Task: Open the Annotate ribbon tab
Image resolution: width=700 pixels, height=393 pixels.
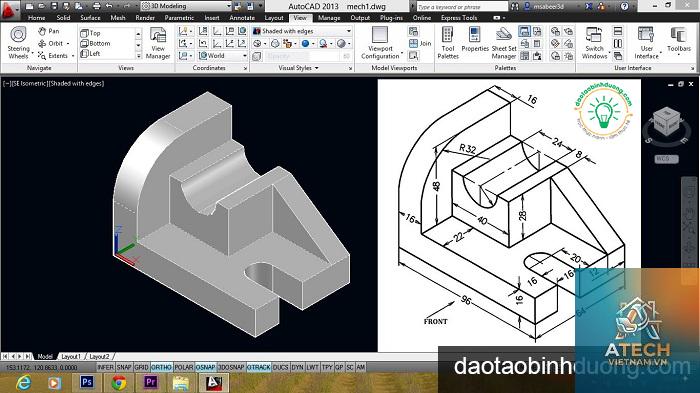Action: tap(242, 18)
